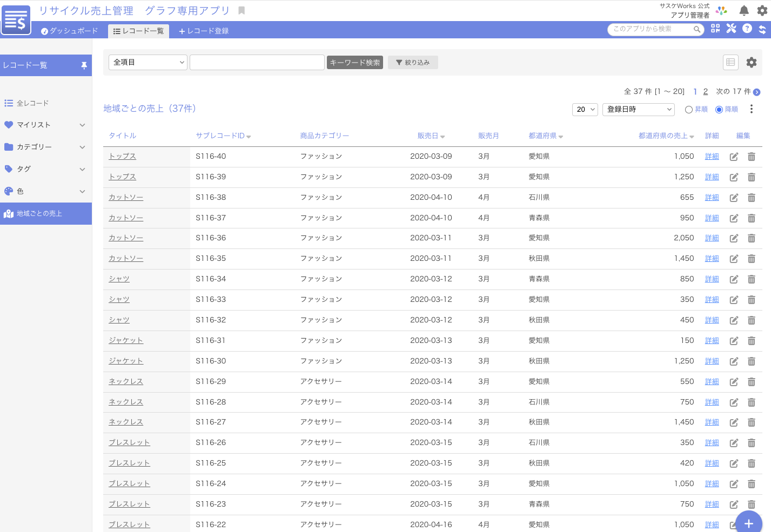This screenshot has height=532, width=771.
Task: Sort by sub record ID column
Action: pos(223,136)
